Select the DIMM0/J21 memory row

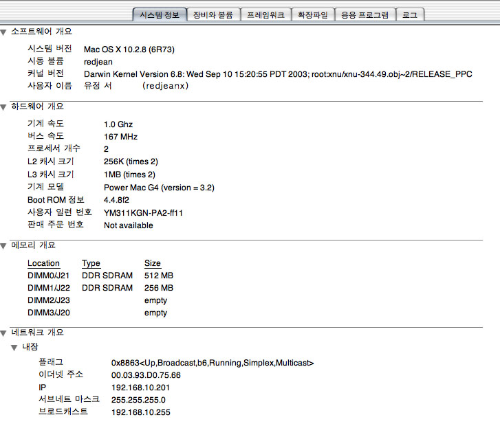coord(48,276)
